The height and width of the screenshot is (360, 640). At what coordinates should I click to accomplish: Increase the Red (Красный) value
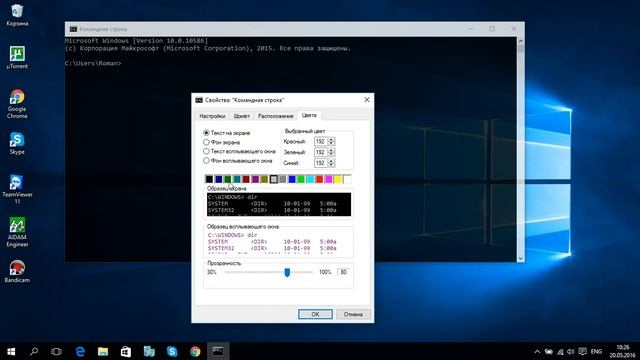point(331,139)
